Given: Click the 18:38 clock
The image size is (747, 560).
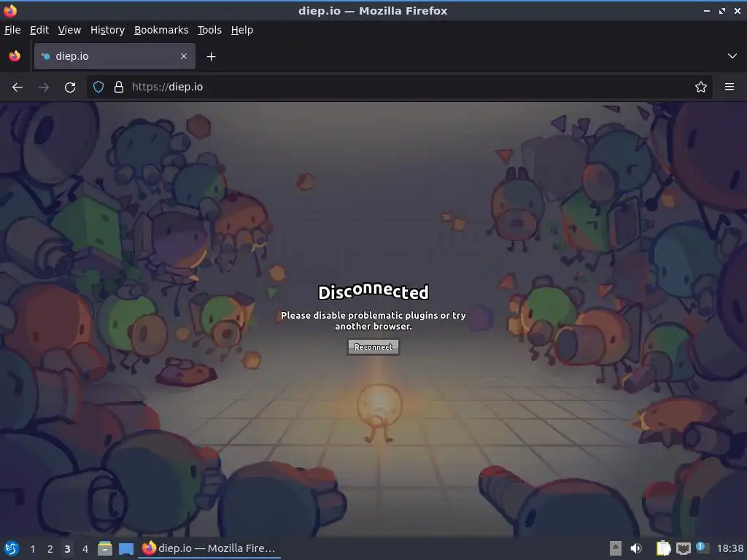Looking at the screenshot, I should coord(729,548).
